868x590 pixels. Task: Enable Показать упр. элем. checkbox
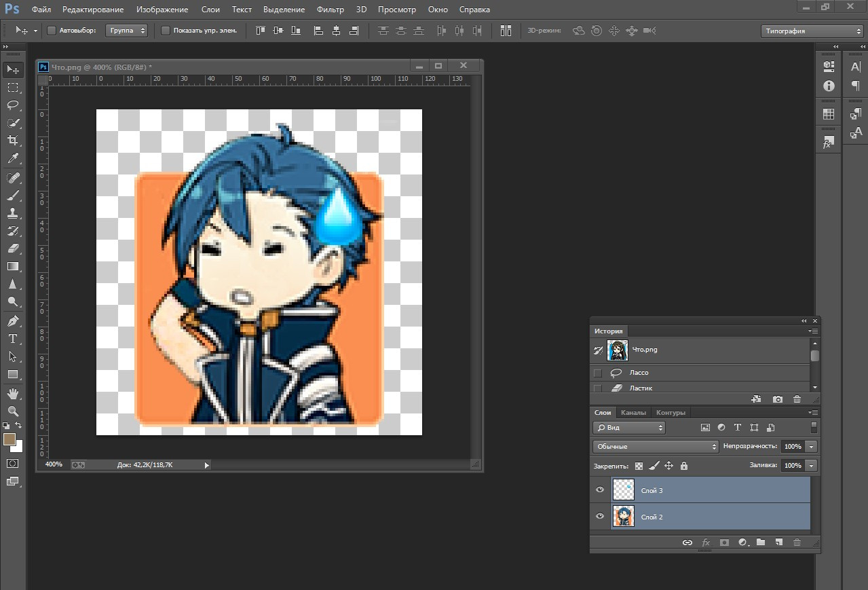click(x=165, y=31)
